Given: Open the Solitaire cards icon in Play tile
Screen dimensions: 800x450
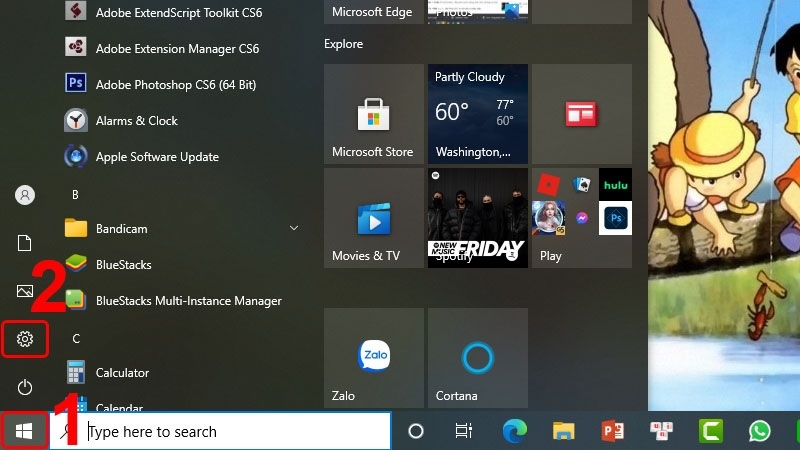Looking at the screenshot, I should tap(582, 185).
